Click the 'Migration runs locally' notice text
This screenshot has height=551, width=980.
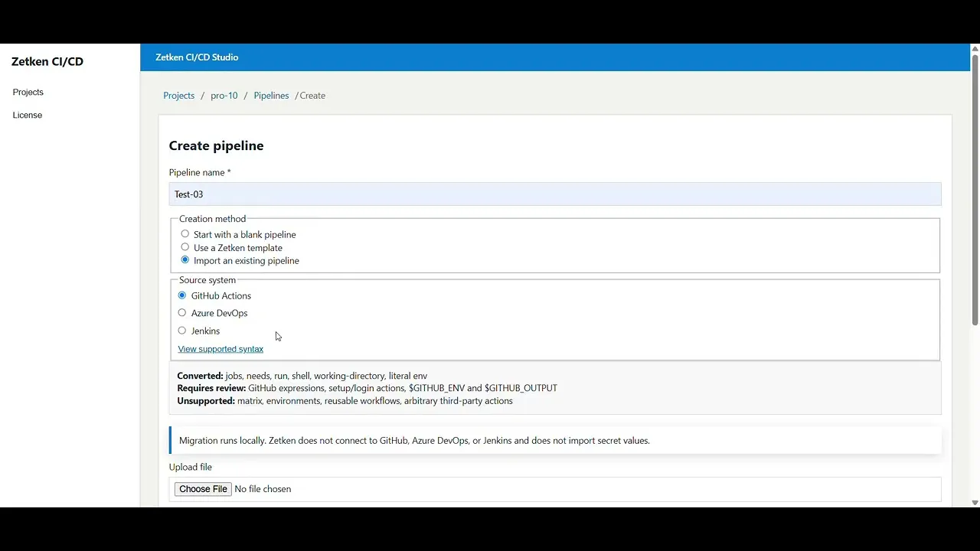[x=414, y=441]
